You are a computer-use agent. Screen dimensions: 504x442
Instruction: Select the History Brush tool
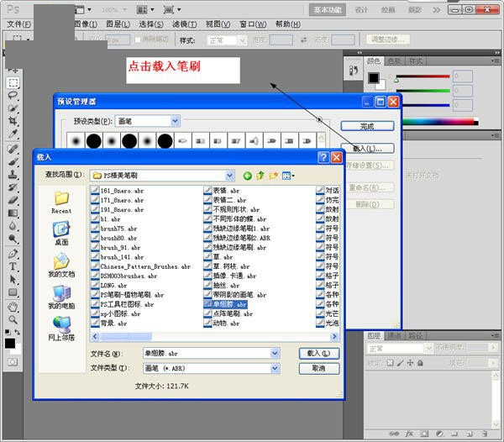tap(13, 187)
